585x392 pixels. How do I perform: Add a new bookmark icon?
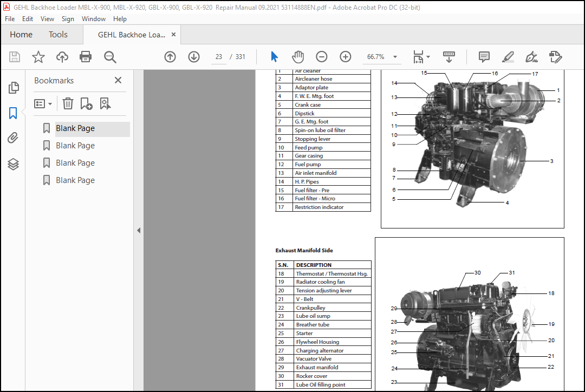click(86, 103)
